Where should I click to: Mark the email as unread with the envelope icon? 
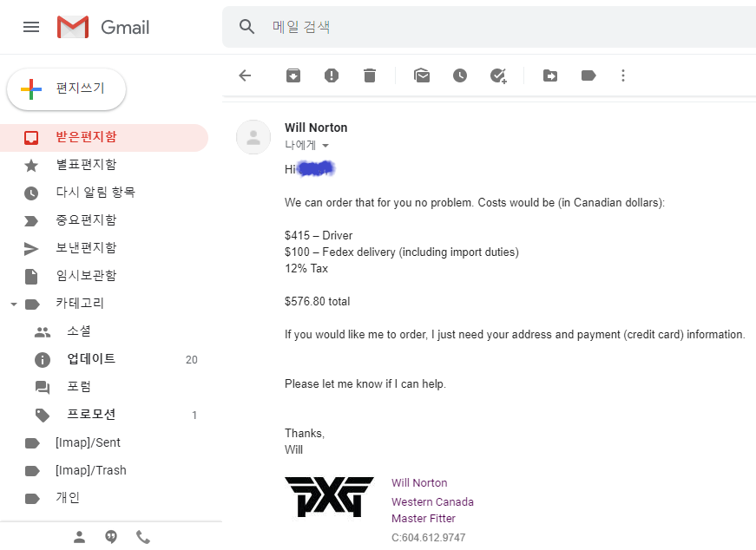tap(422, 75)
